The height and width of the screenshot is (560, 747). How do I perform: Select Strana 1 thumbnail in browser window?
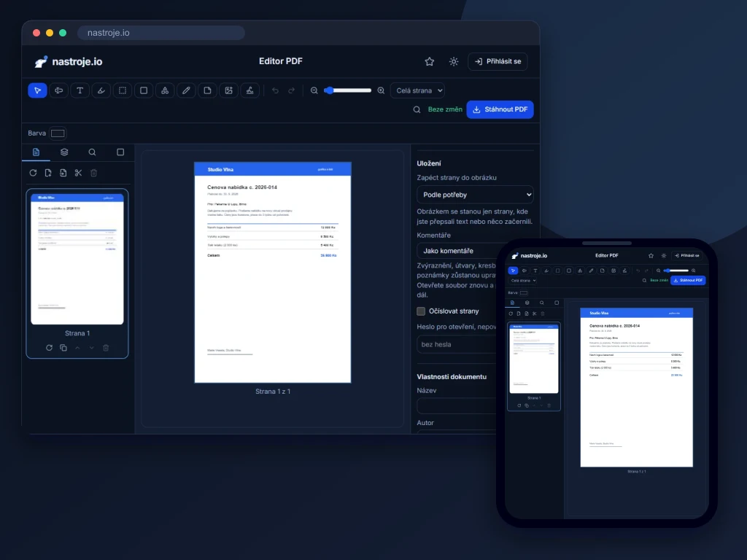click(77, 259)
